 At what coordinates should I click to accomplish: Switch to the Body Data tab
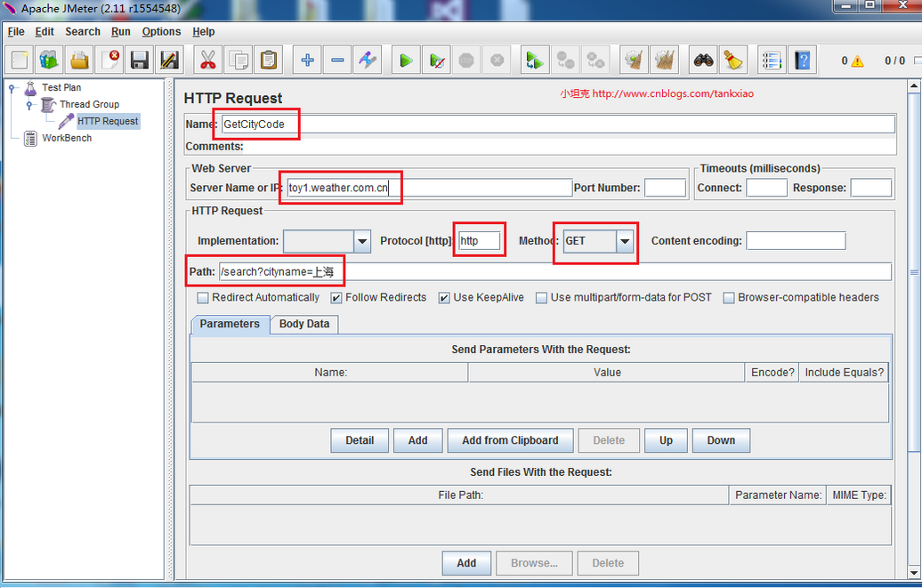click(x=303, y=324)
